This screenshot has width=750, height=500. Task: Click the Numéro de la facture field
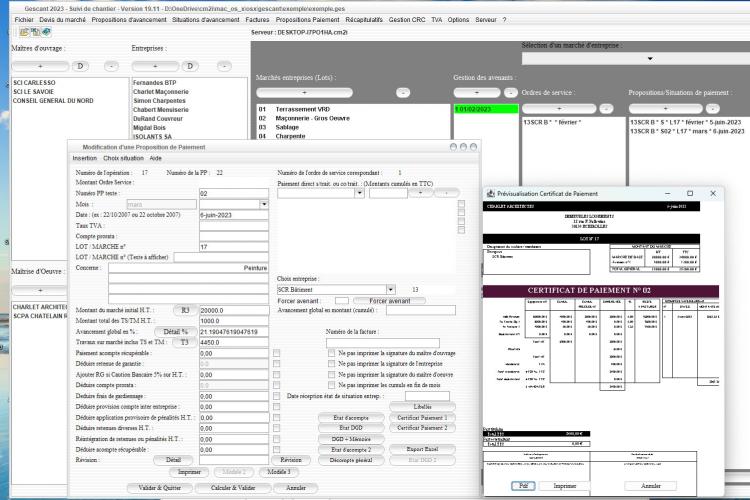pos(383,343)
